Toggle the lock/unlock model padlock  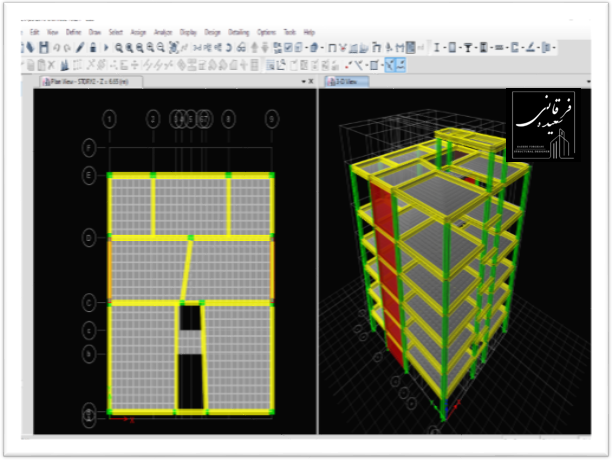point(93,47)
